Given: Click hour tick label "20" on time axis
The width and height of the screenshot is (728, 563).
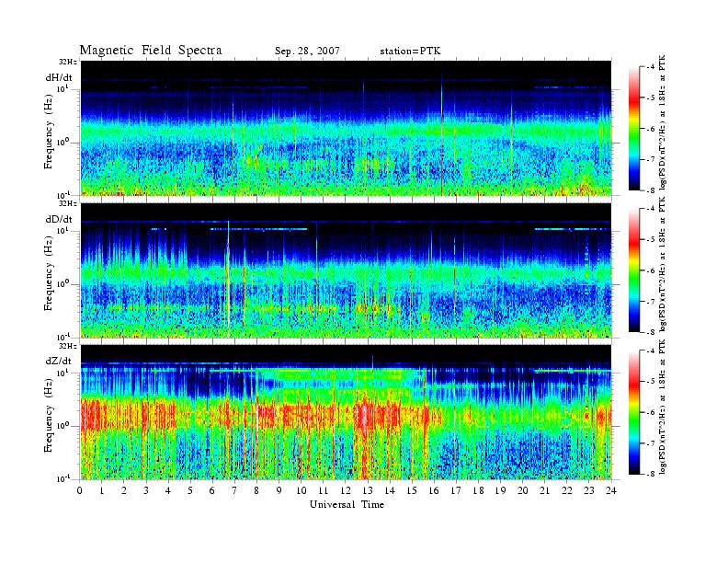Looking at the screenshot, I should 522,490.
